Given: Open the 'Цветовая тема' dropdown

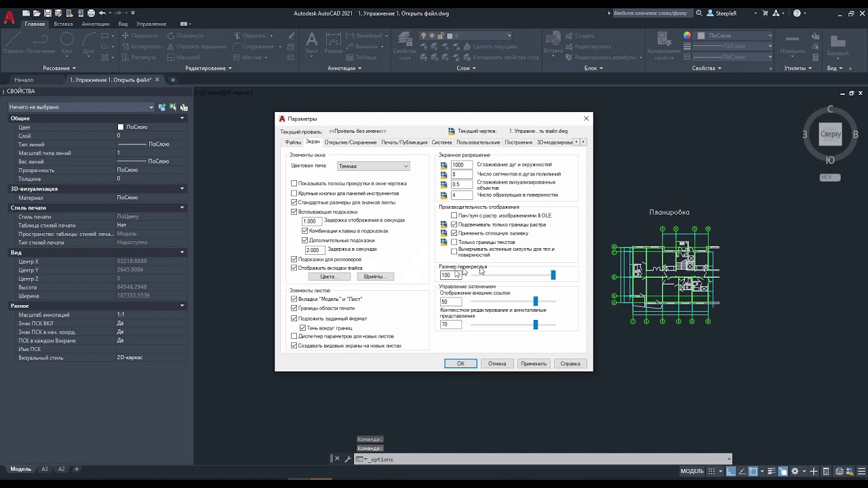Looking at the screenshot, I should (373, 166).
